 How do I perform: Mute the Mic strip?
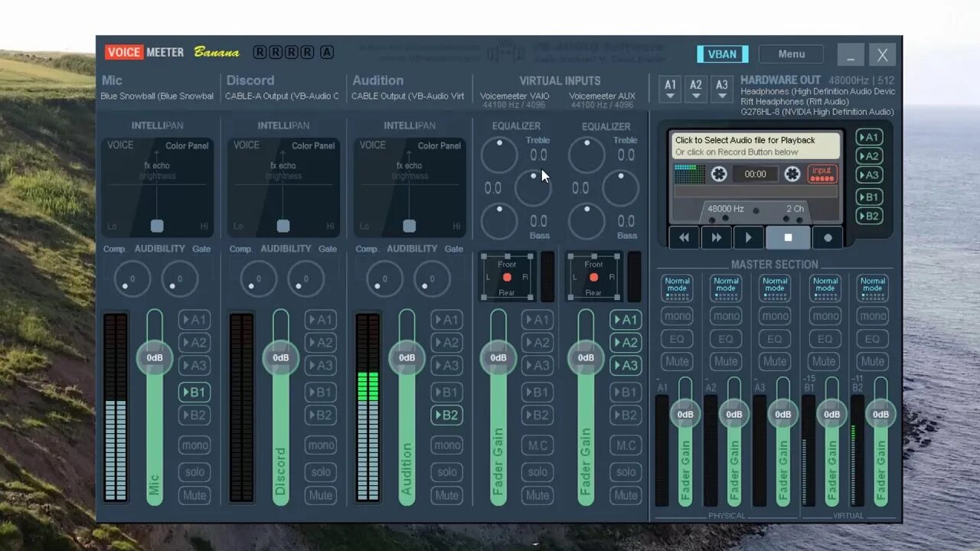[x=194, y=495]
